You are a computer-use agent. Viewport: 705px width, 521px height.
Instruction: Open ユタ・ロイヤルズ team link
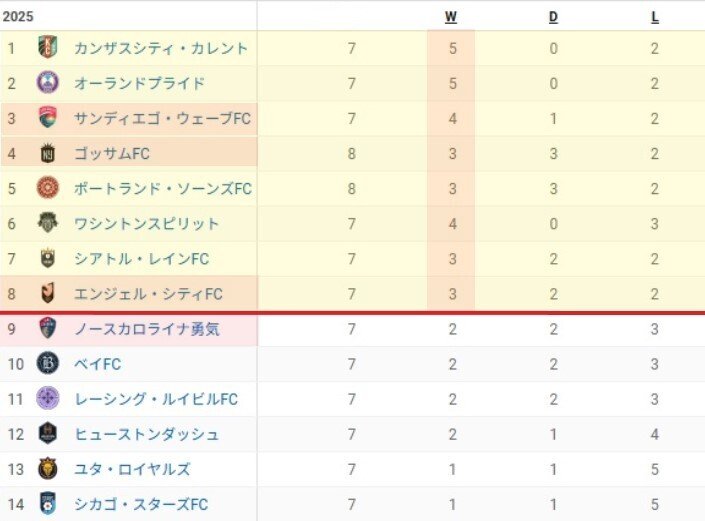point(132,469)
